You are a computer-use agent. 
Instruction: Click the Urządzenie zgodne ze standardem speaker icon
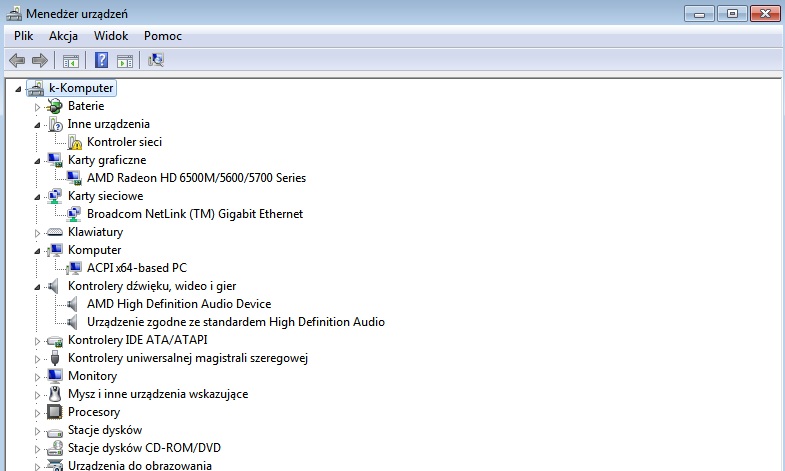pos(72,322)
